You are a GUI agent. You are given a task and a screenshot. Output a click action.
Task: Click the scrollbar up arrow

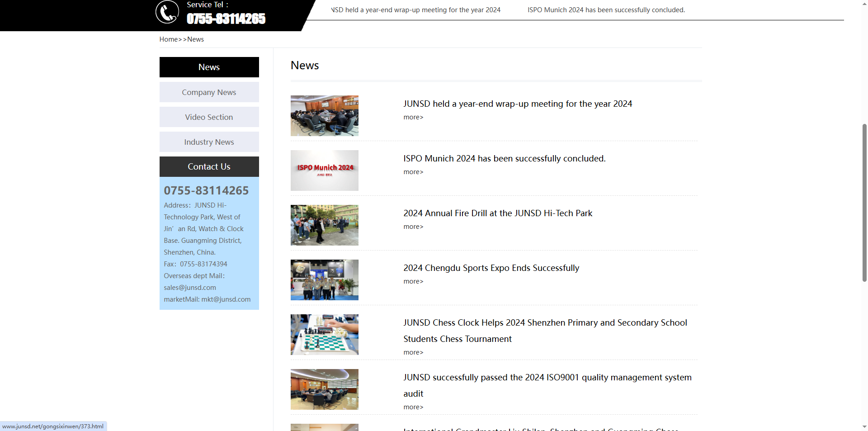click(864, 3)
